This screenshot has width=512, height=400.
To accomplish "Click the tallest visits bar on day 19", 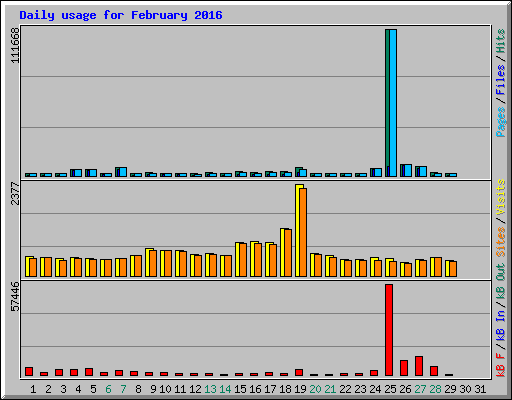I will (x=301, y=230).
